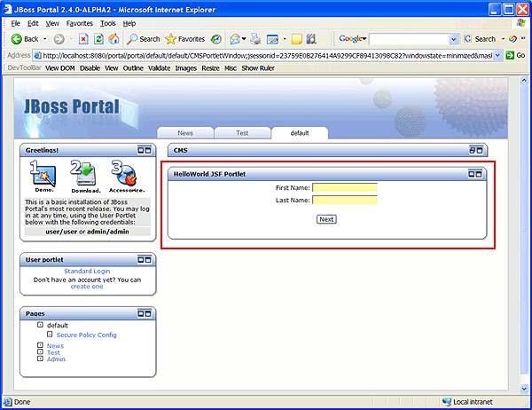The image size is (532, 410).
Task: Open the Tools menu
Action: pos(107,22)
